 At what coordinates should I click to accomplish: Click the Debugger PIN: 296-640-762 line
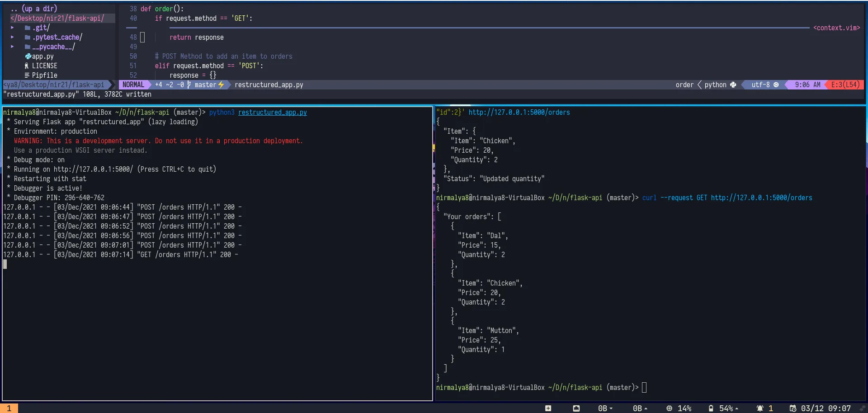(56, 197)
